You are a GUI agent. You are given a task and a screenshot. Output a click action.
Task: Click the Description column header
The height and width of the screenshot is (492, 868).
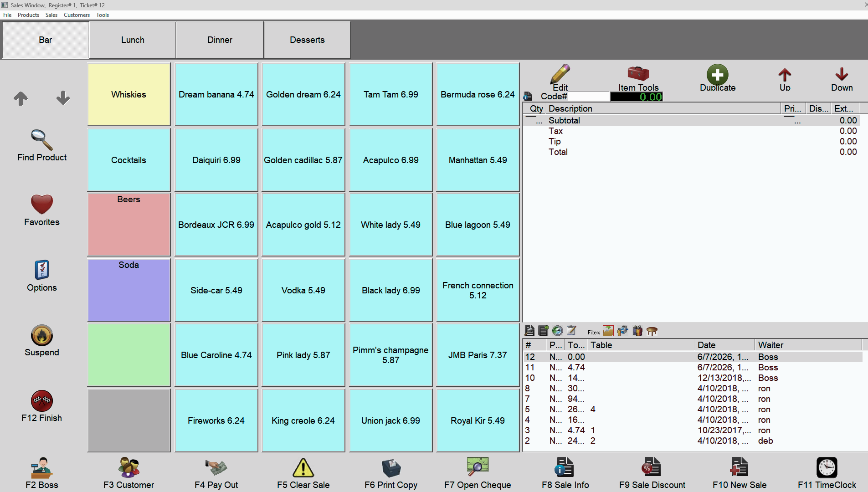[x=663, y=108]
